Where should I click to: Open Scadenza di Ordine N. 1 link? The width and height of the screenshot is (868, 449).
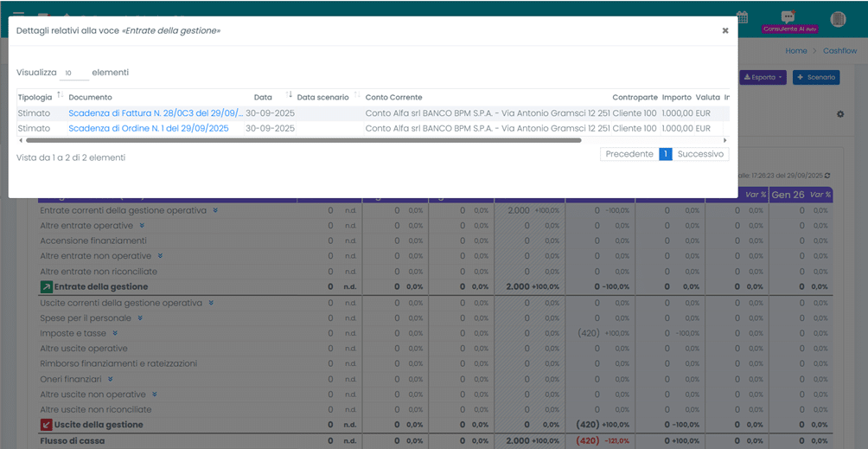coord(148,128)
